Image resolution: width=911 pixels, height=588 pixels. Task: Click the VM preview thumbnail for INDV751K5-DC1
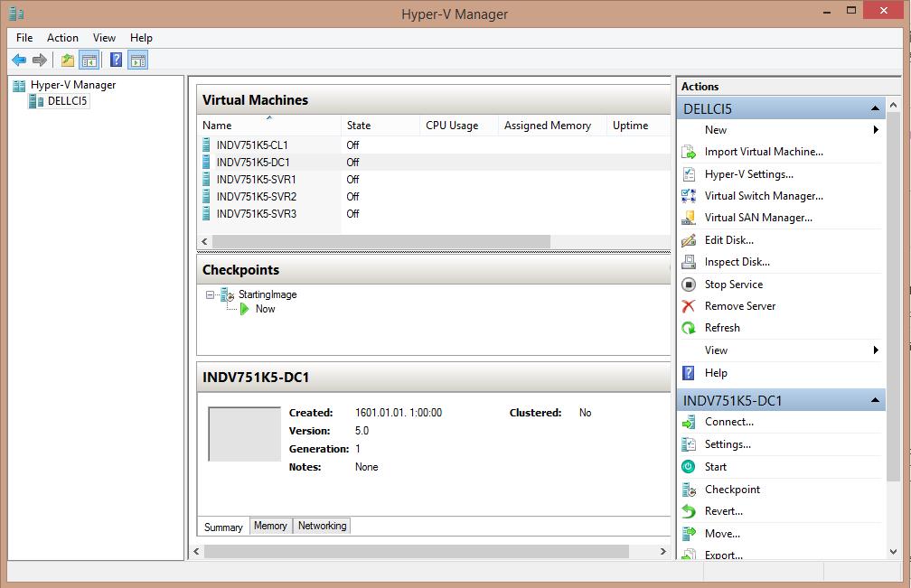(245, 434)
